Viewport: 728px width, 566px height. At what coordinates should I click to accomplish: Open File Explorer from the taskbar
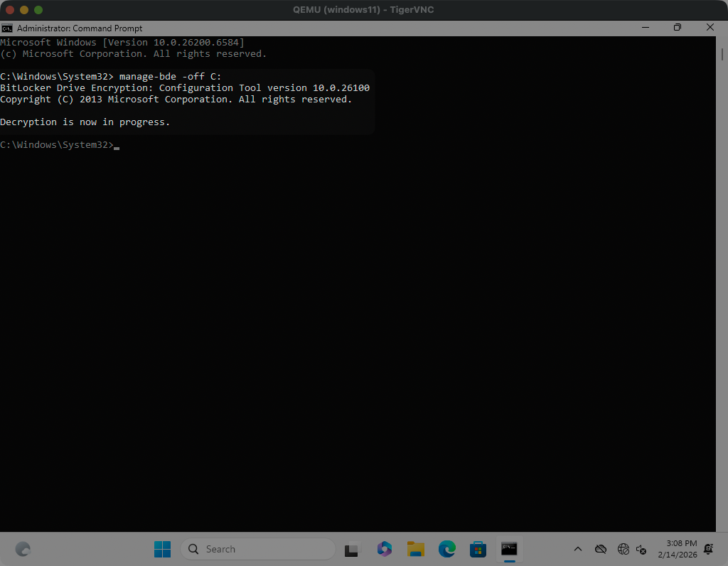(415, 549)
